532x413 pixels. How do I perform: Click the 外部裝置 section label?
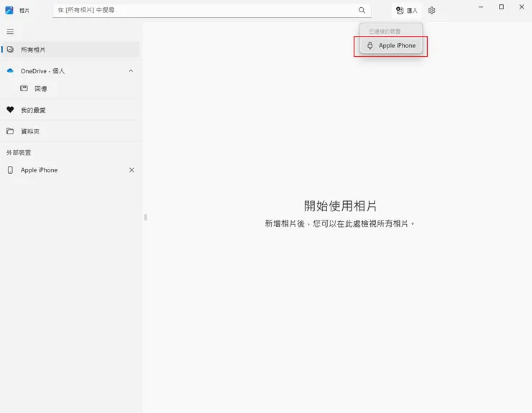pyautogui.click(x=19, y=152)
